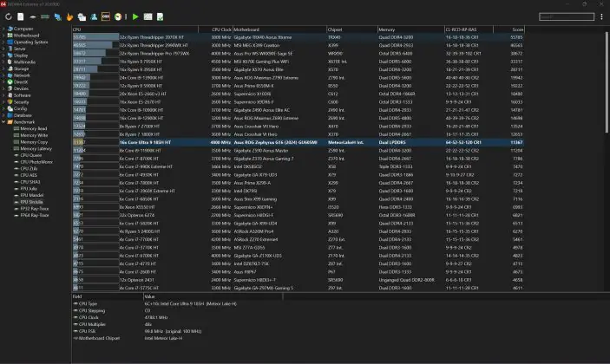Open the memory module benchmark icon

[45, 16]
